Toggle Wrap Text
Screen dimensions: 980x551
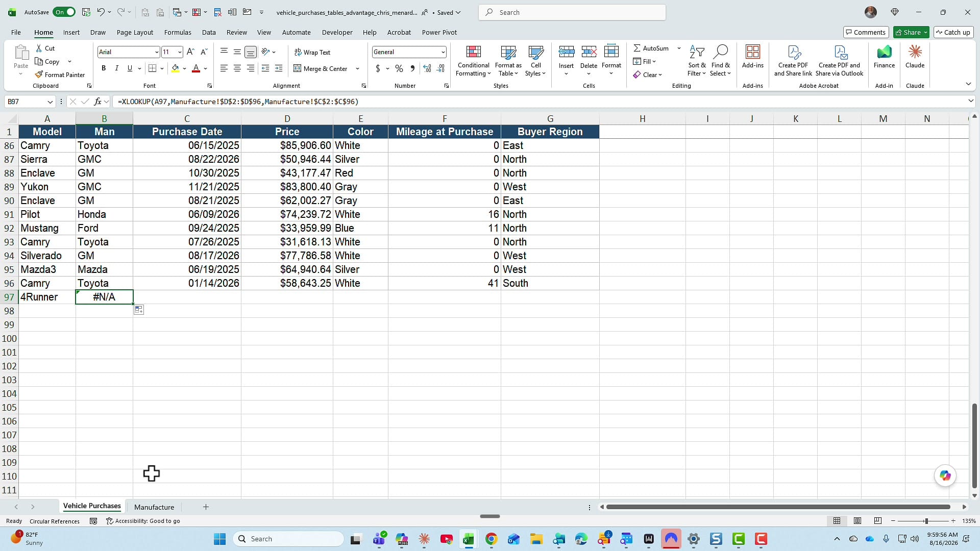point(312,52)
